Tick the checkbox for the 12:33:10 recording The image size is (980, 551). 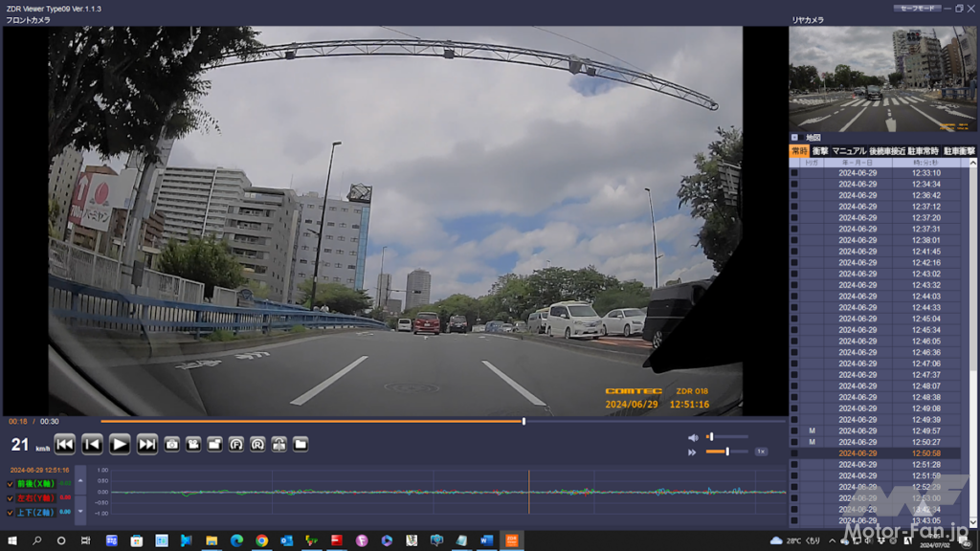pos(794,173)
